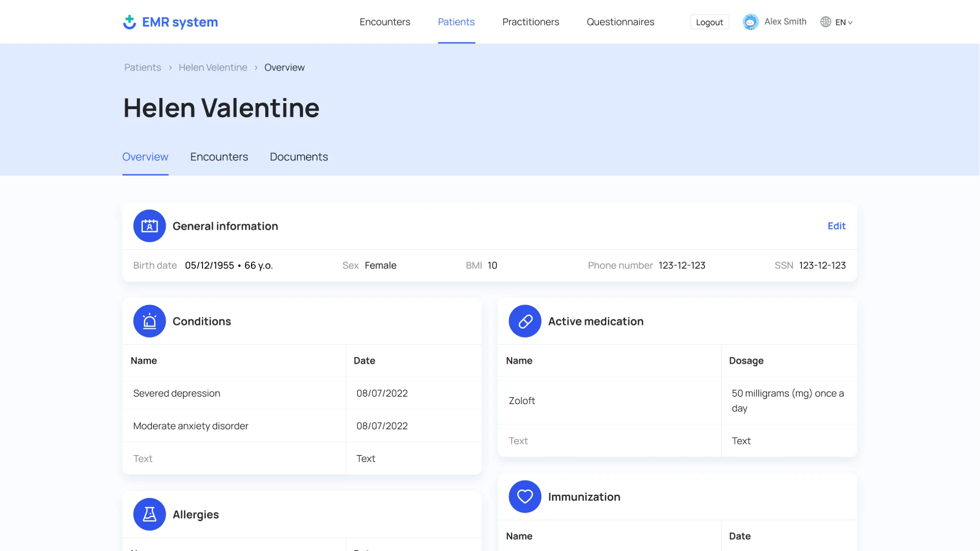Click the Overview breadcrumb item
The height and width of the screenshot is (551, 980).
pos(285,68)
